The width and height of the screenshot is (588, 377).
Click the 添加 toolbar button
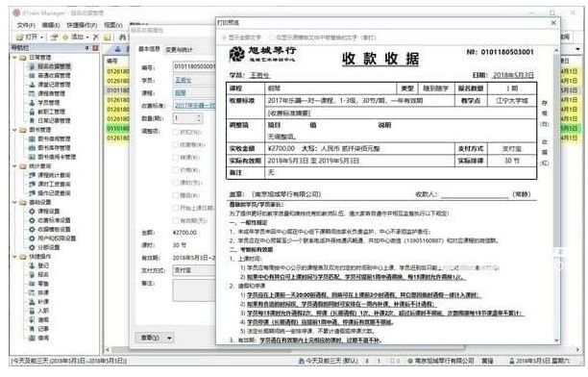[x=75, y=37]
